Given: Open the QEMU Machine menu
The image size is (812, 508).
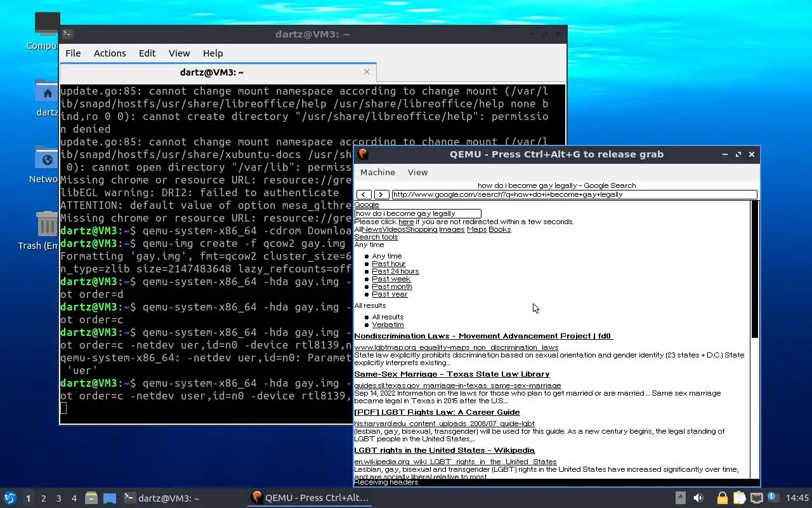Looking at the screenshot, I should point(377,173).
